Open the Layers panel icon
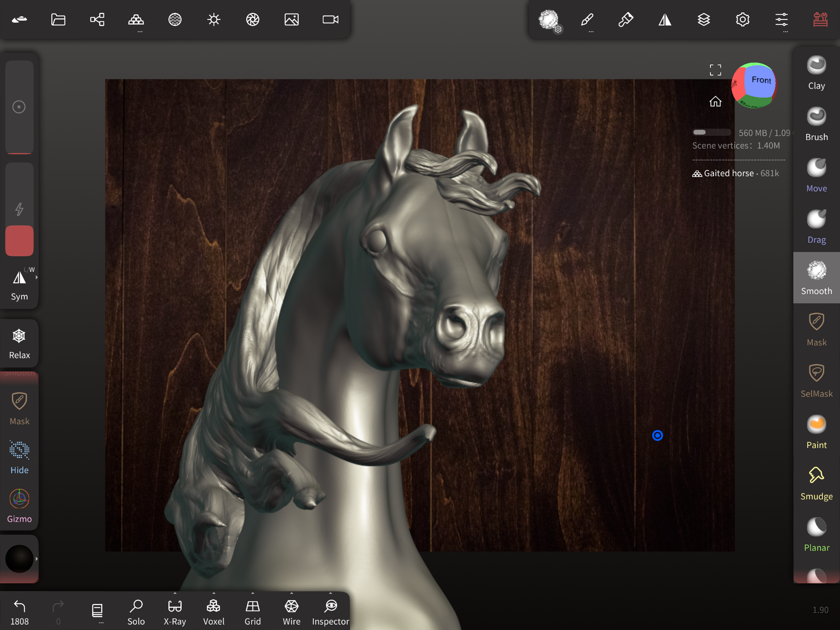 [704, 19]
